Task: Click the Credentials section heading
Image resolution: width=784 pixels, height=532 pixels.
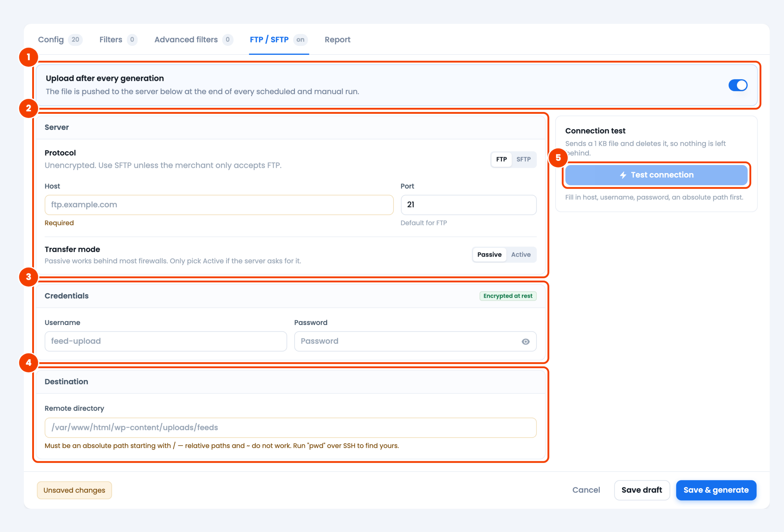Action: (66, 296)
